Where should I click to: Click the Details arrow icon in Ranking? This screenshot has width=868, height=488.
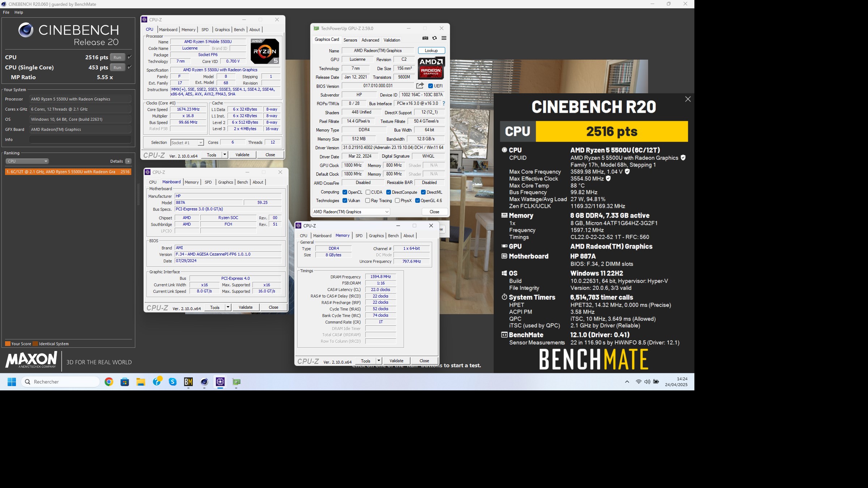[x=128, y=161]
